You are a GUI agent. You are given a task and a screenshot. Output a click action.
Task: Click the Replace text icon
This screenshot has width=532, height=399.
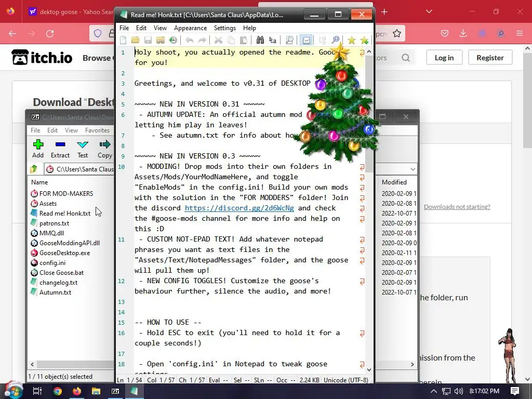pos(272,41)
